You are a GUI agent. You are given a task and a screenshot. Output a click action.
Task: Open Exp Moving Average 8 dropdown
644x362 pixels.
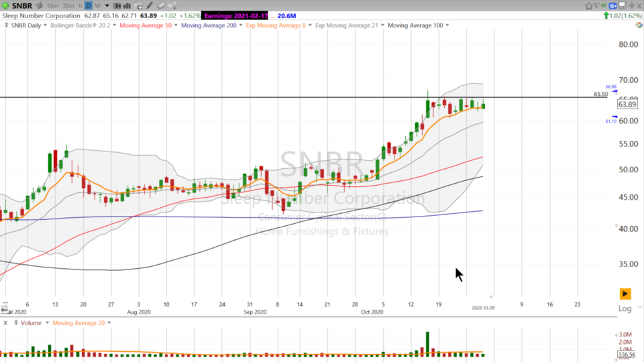310,25
